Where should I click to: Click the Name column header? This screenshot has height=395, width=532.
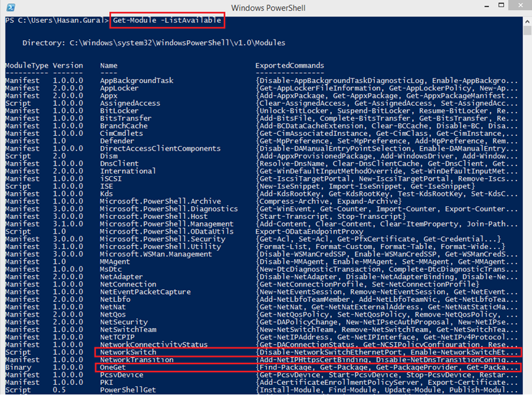tap(109, 66)
